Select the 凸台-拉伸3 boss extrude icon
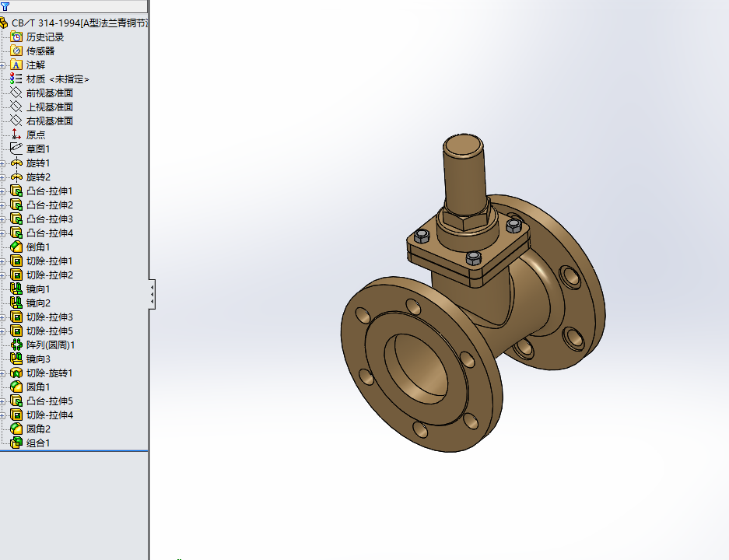729x560 pixels. point(16,219)
